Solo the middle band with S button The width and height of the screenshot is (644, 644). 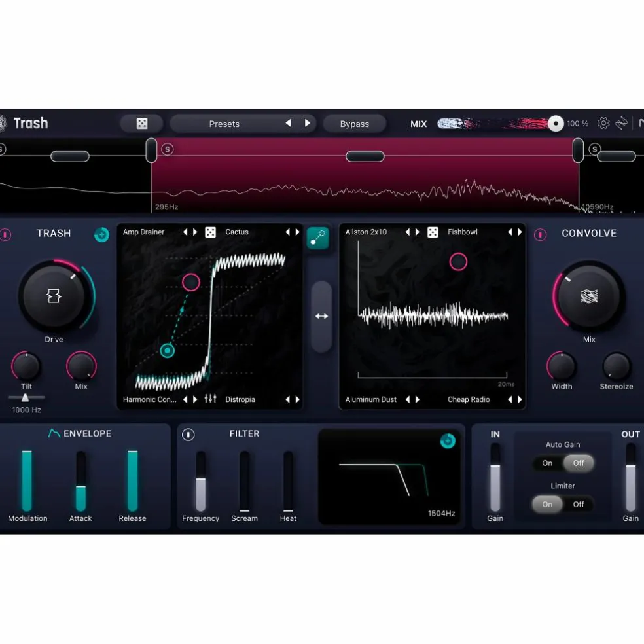(167, 149)
